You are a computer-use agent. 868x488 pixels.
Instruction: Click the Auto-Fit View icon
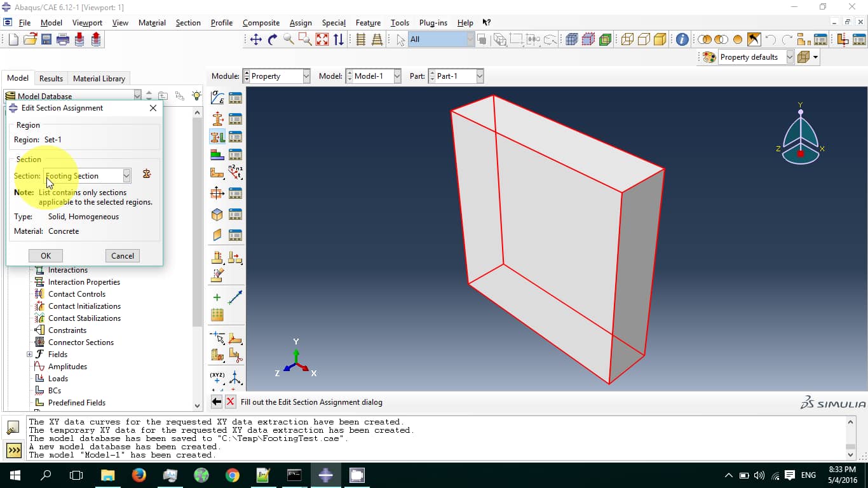point(322,39)
